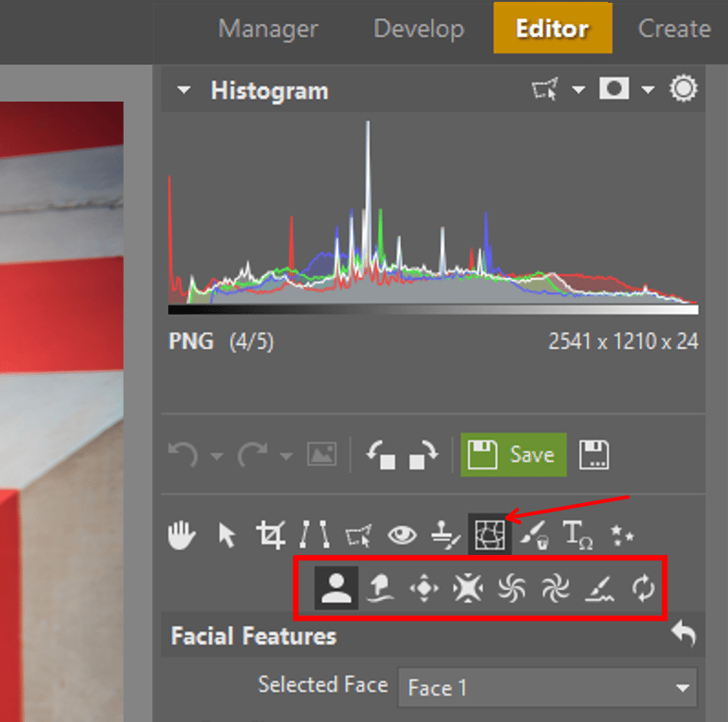Viewport: 728px width, 722px height.
Task: Select the Morphing mesh tools group
Action: coord(490,535)
